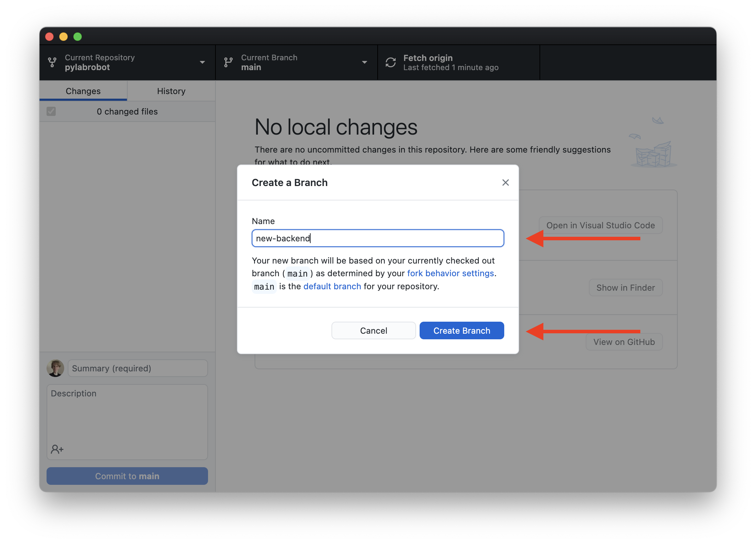
Task: Expand the Current Branch dropdown arrow
Action: 365,62
